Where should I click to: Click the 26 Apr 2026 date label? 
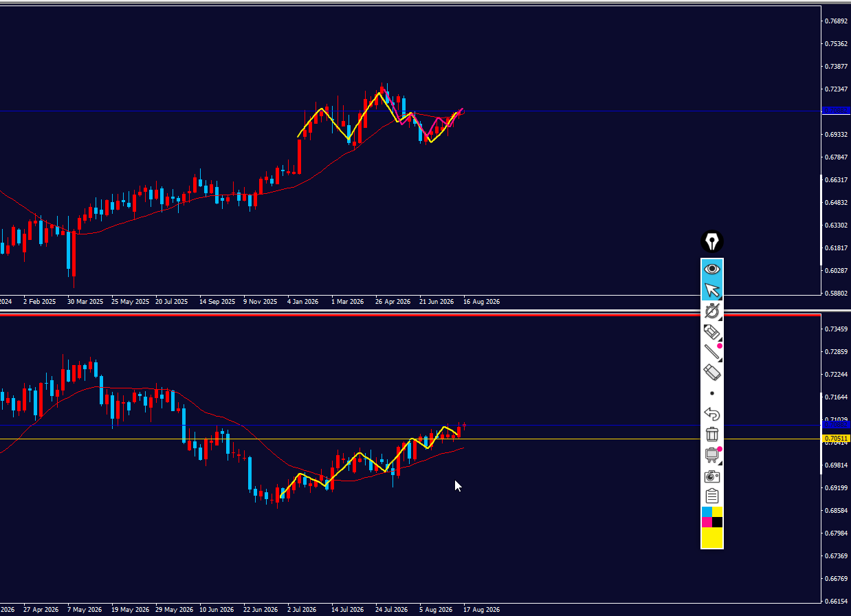pyautogui.click(x=393, y=302)
